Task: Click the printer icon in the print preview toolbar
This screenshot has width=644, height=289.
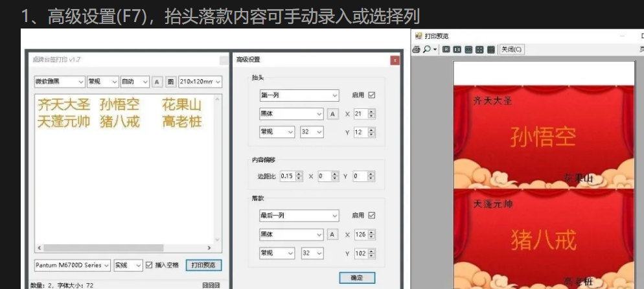Action: point(416,49)
